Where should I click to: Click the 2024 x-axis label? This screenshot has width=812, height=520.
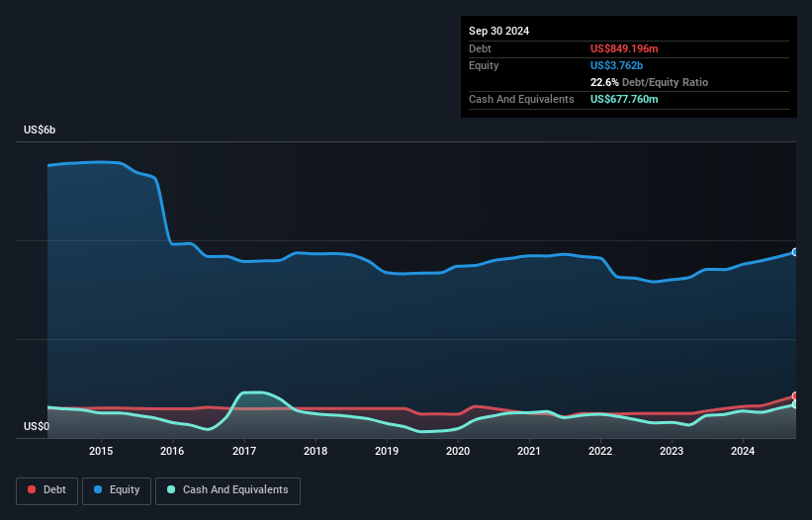click(743, 451)
